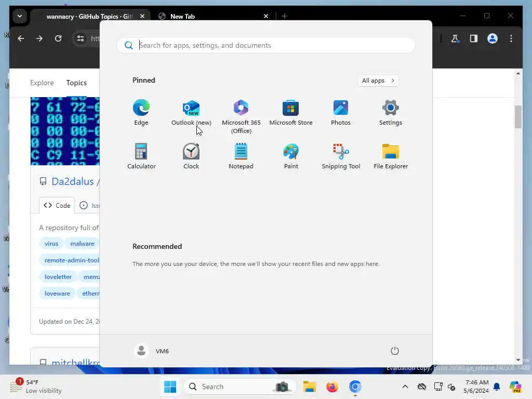Click the loveware topic tag
The image size is (532, 399).
tap(57, 294)
